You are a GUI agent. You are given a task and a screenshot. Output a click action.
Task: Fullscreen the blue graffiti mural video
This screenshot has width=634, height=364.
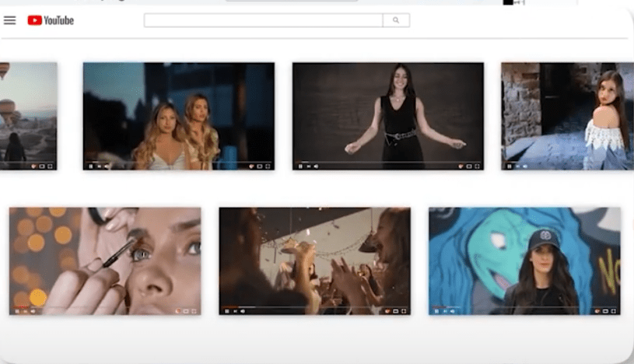coord(615,311)
